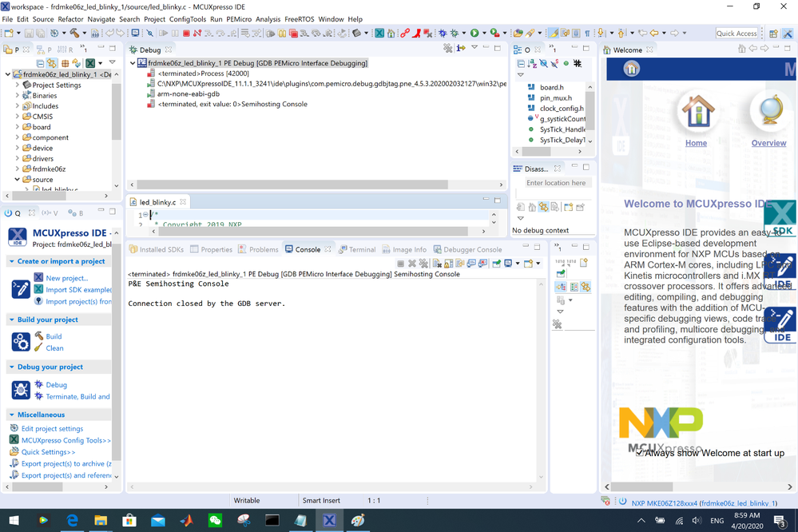
Task: Collapse the PE Debug launch node in Debug view
Action: 133,63
